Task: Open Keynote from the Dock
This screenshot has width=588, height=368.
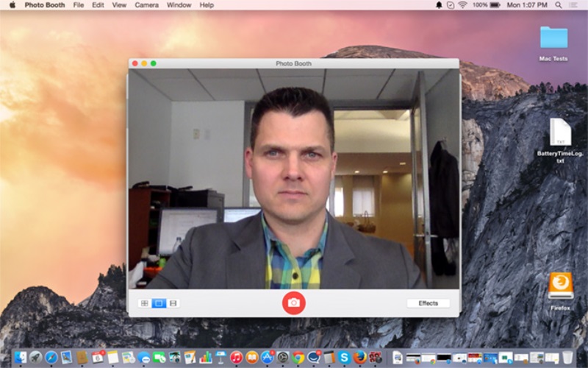Action: click(x=221, y=357)
